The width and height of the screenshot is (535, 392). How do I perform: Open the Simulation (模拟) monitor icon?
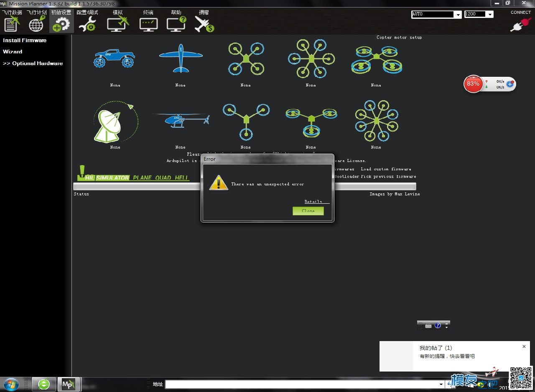click(x=117, y=24)
